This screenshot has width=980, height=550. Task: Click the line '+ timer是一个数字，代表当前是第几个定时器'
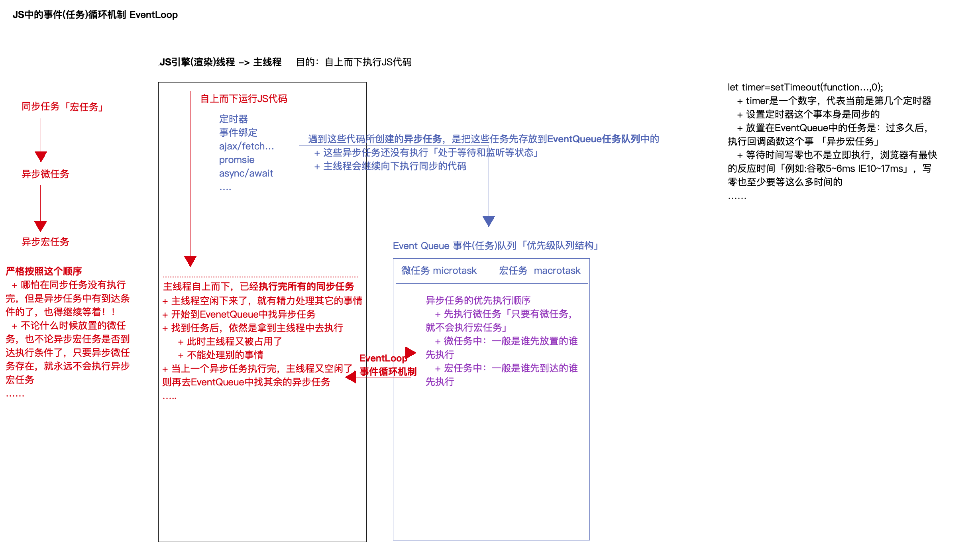coord(834,100)
